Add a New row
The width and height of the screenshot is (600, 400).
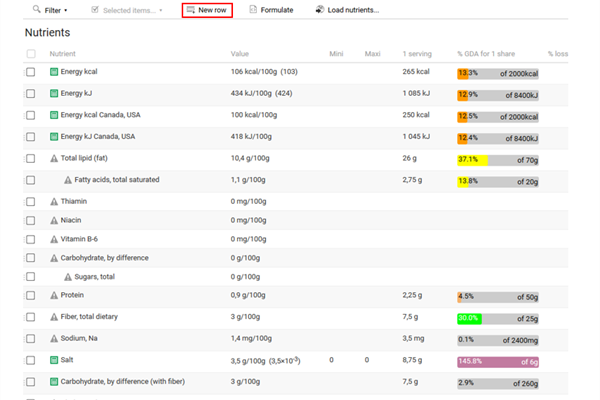point(207,10)
